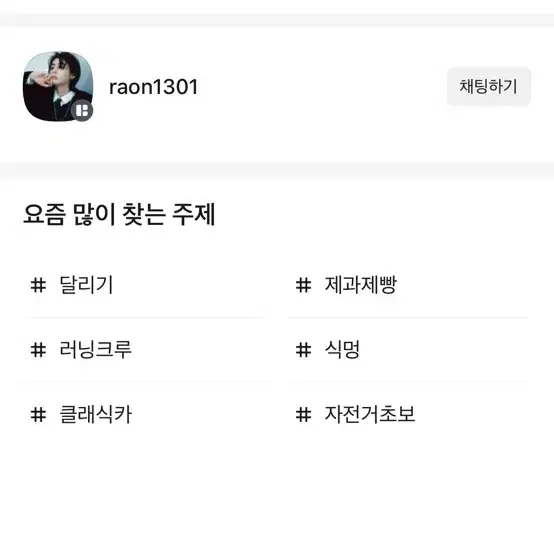Start a chat with 채팅하기 button
This screenshot has width=554, height=554.
pos(489,87)
